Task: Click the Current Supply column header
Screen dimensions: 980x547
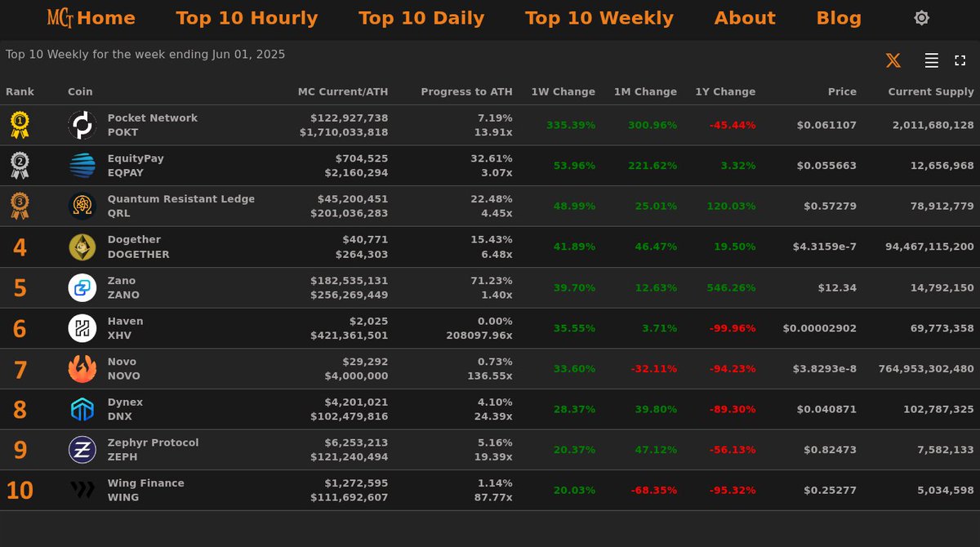Action: click(x=931, y=92)
